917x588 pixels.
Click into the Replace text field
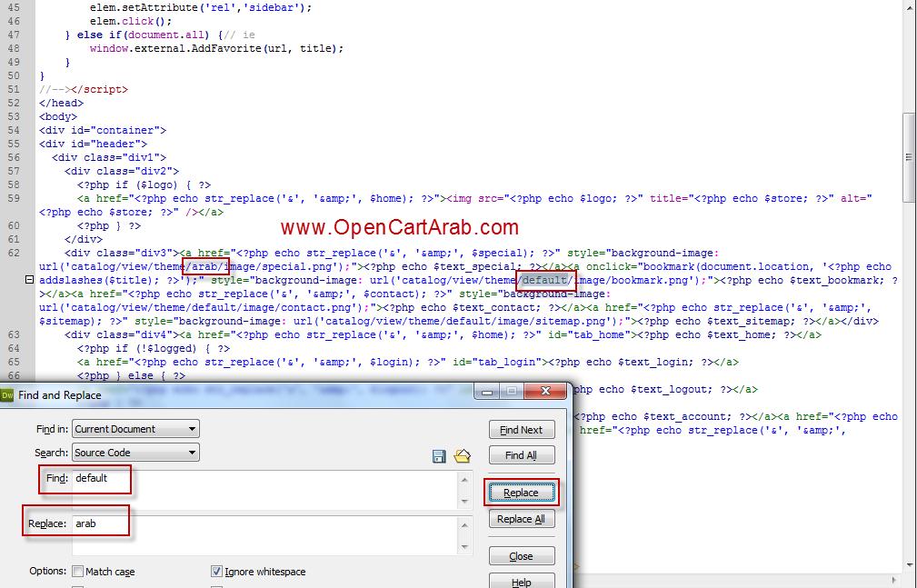[x=264, y=535]
